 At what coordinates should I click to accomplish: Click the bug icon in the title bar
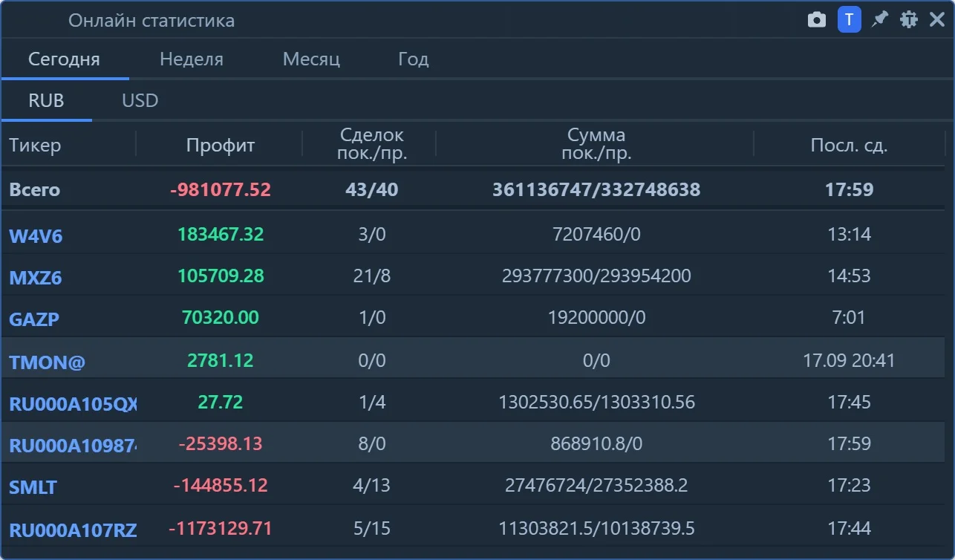909,19
